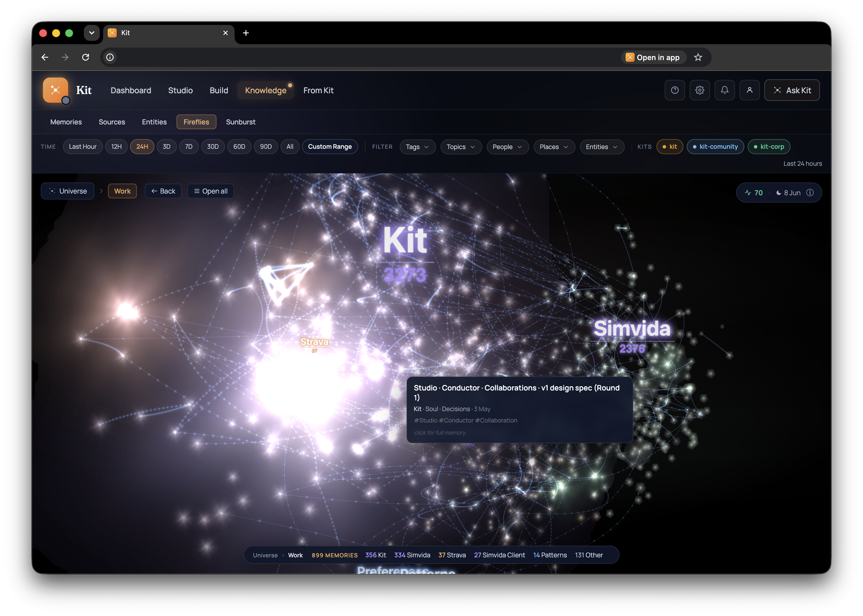Select 7D time range
This screenshot has width=863, height=616.
pyautogui.click(x=189, y=147)
